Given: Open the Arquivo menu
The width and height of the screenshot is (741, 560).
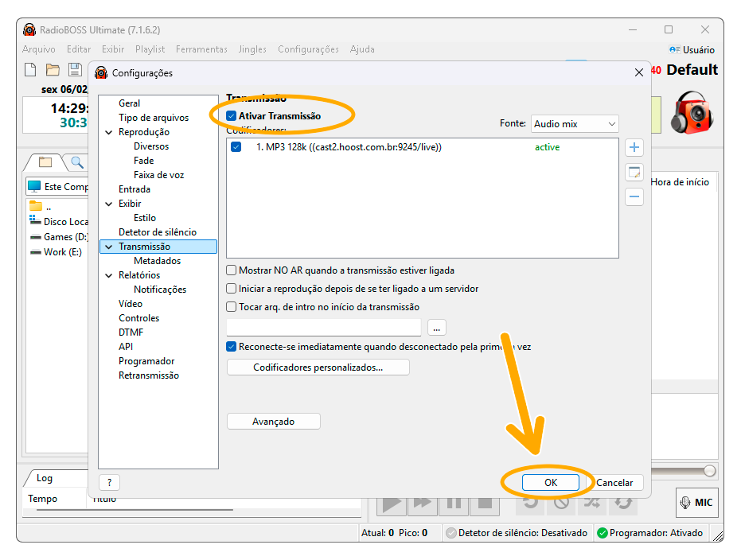Looking at the screenshot, I should click(39, 49).
